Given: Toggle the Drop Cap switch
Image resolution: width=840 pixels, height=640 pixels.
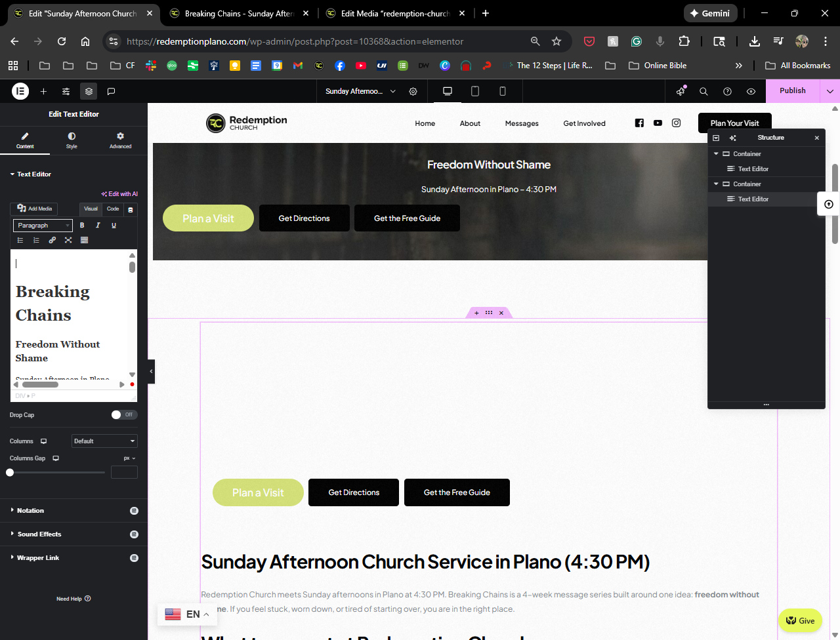Looking at the screenshot, I should click(123, 414).
